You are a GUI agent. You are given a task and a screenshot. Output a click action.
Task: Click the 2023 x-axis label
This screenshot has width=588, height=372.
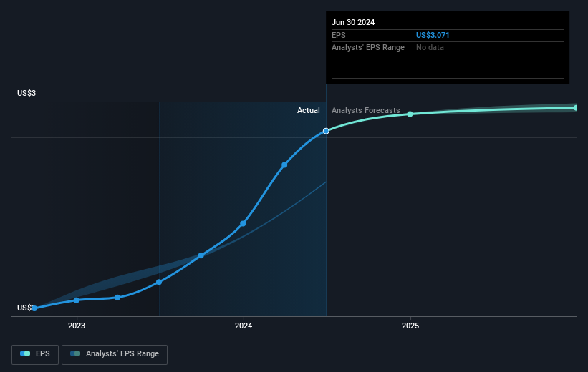(77, 325)
